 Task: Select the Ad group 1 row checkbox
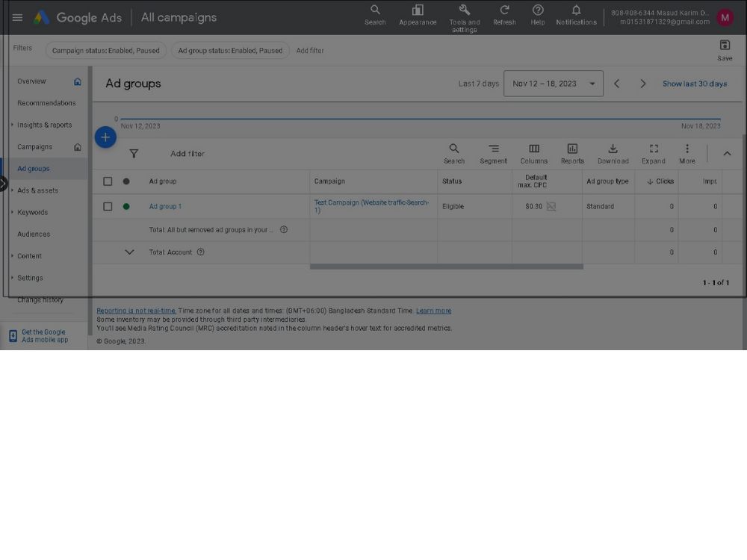pos(108,207)
